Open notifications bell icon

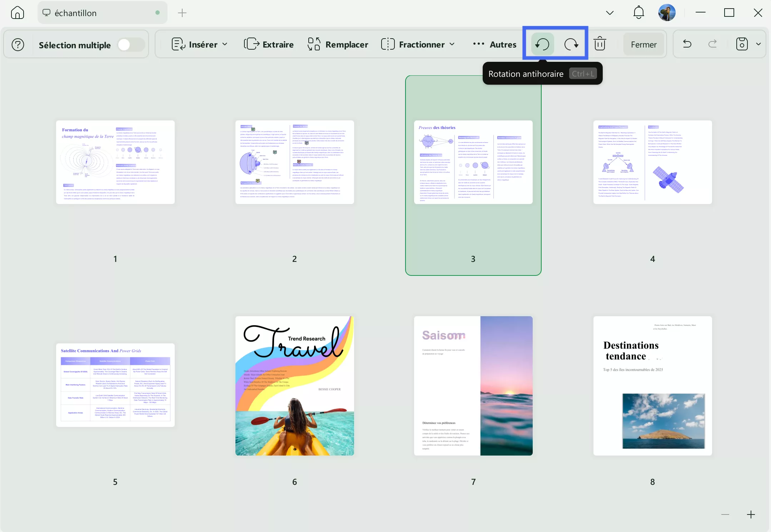638,13
